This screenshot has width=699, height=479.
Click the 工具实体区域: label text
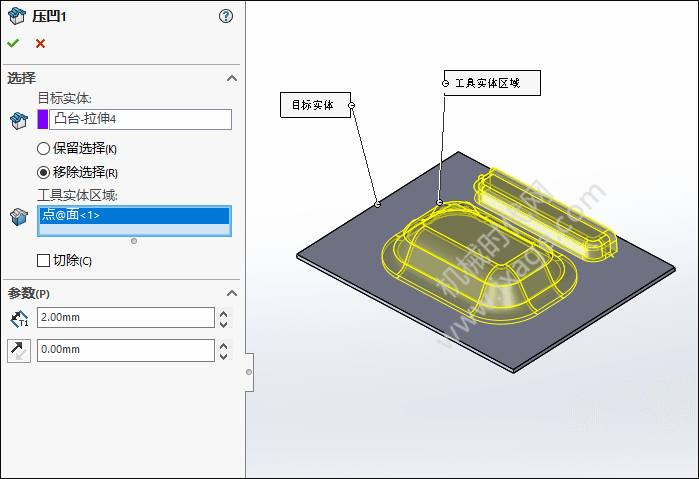click(x=78, y=195)
